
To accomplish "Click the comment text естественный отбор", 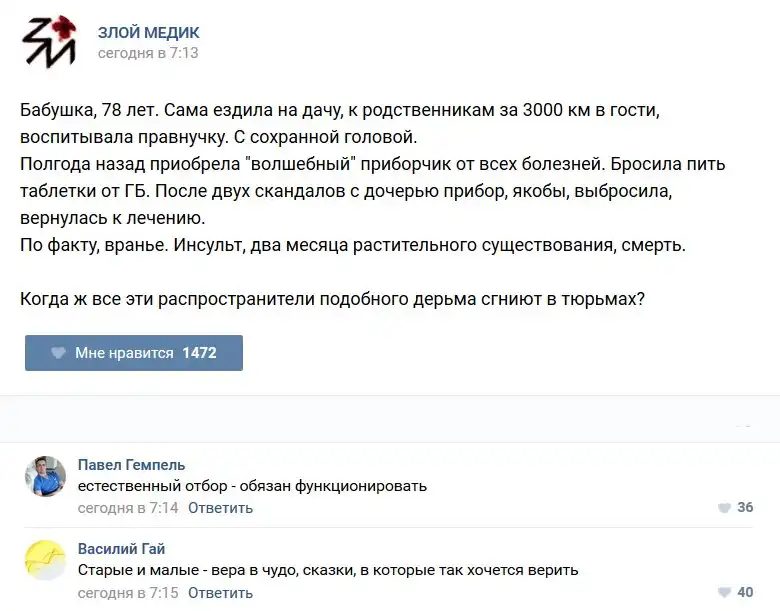I will [252, 486].
